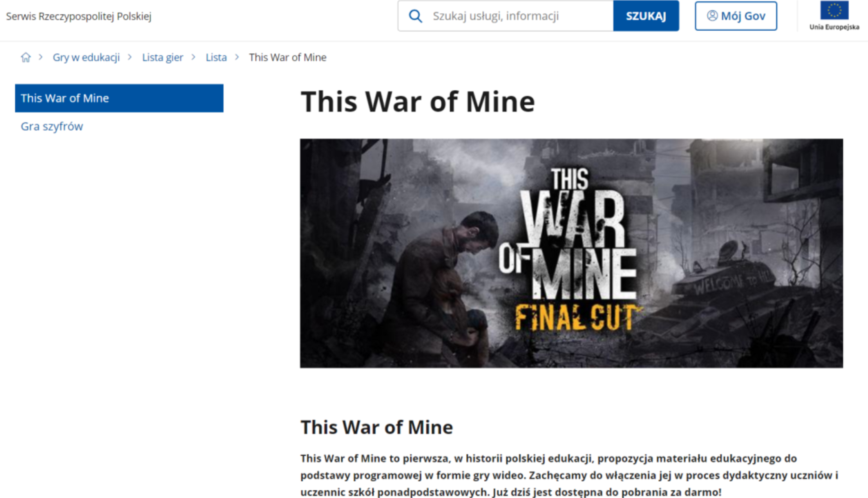Open the Mój Gov login button

tap(736, 16)
